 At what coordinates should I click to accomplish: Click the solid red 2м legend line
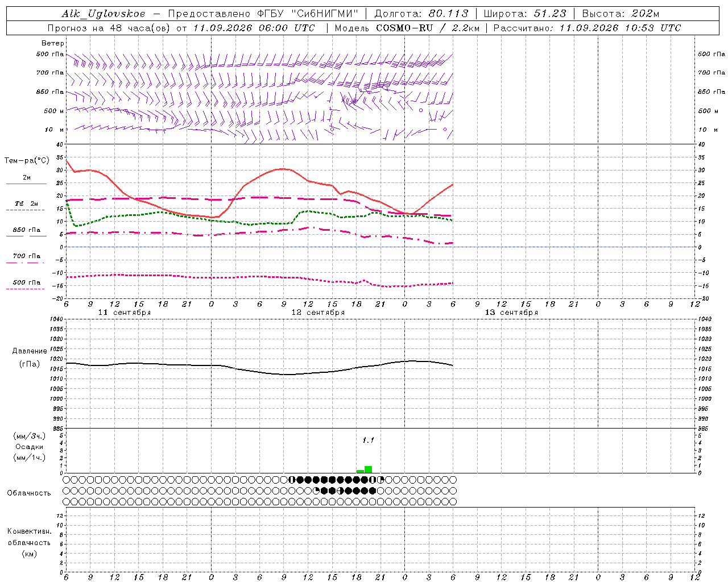click(x=27, y=184)
